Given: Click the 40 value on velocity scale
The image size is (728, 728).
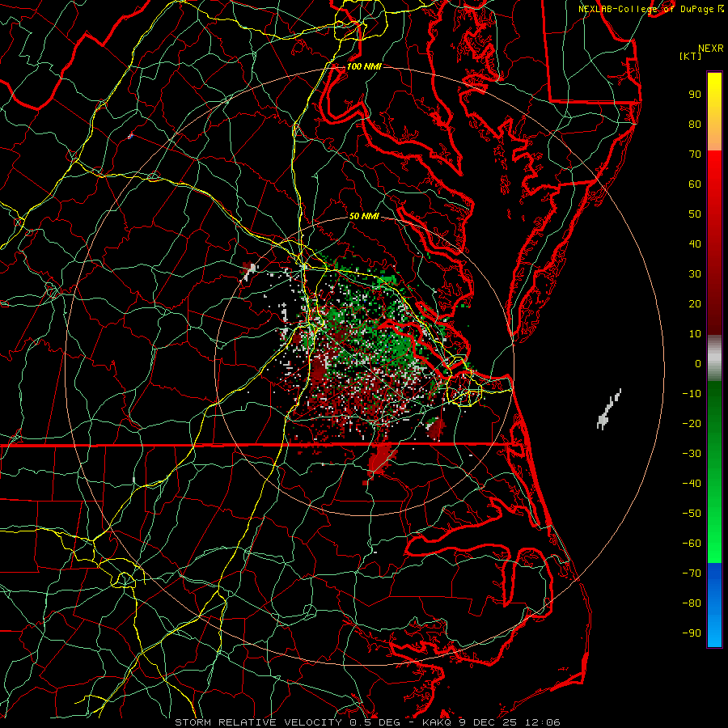Looking at the screenshot, I should (x=695, y=243).
